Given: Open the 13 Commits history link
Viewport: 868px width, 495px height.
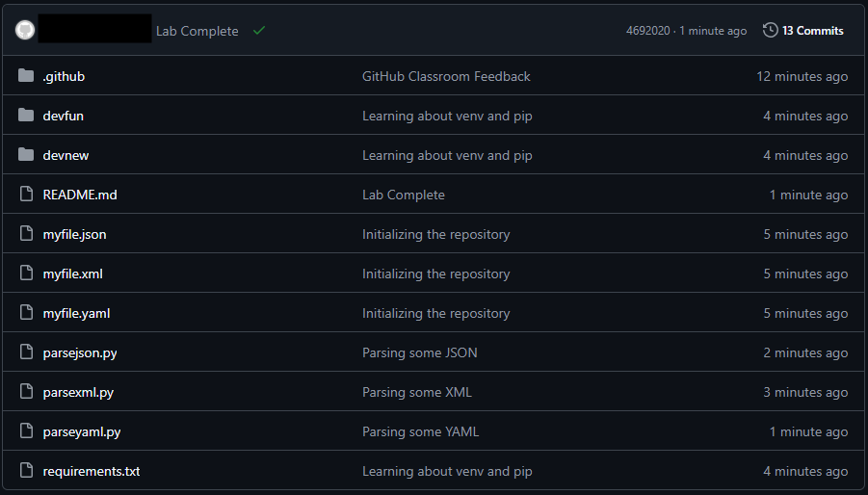Looking at the screenshot, I should tap(812, 31).
